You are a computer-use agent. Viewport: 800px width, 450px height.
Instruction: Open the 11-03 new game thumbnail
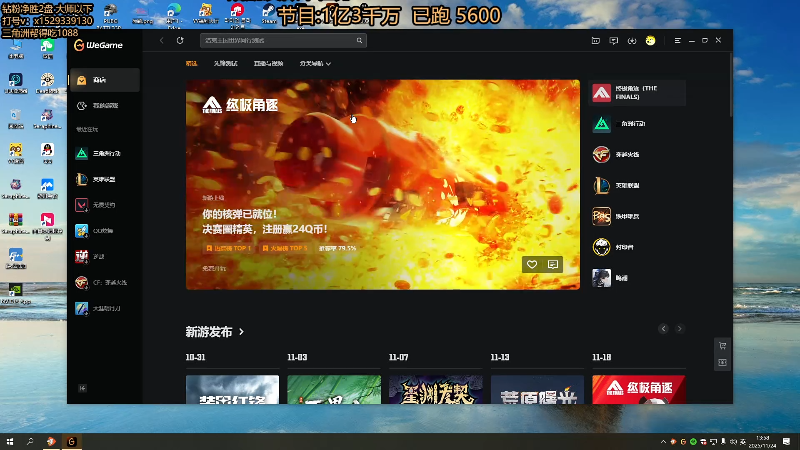click(x=334, y=390)
